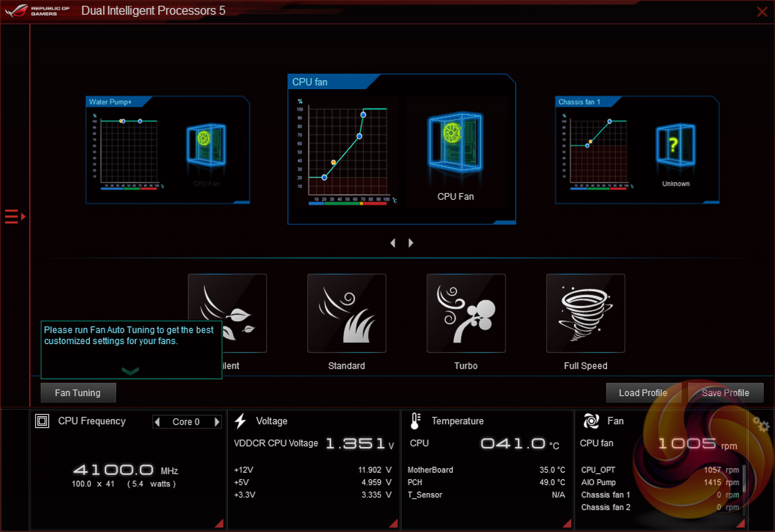This screenshot has width=775, height=532.
Task: Open the monitor panel settings gear
Action: pos(760,424)
